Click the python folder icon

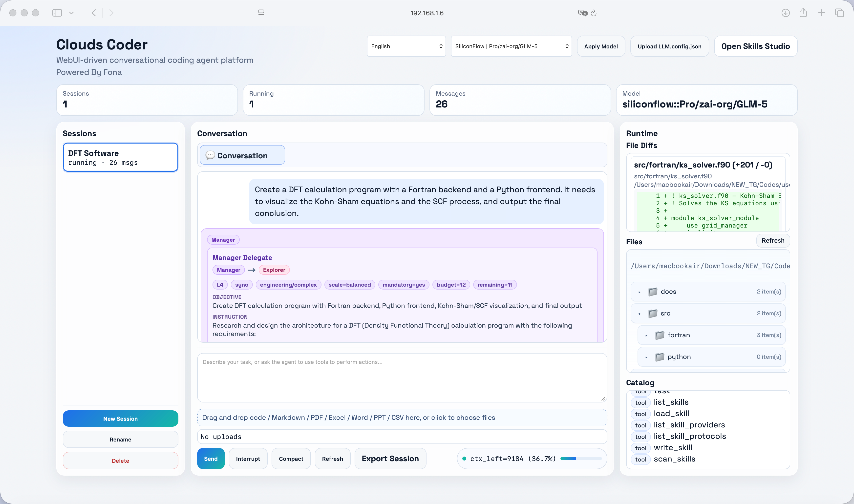659,357
